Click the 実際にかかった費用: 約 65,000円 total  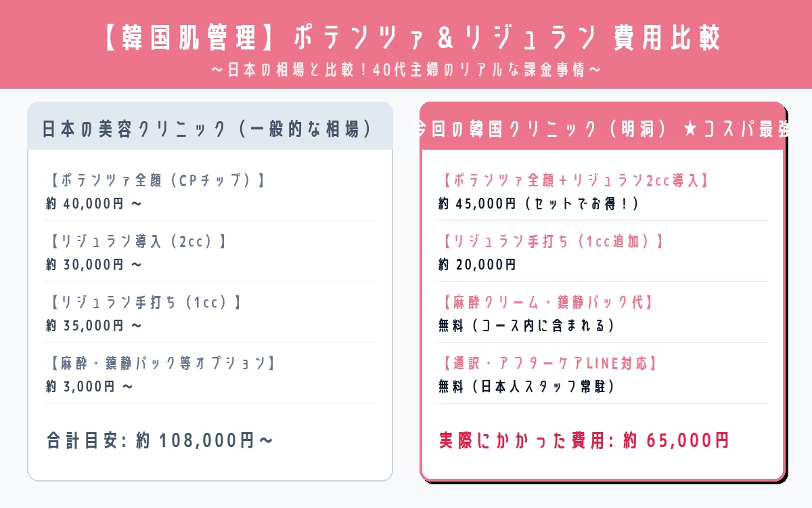[x=584, y=441]
